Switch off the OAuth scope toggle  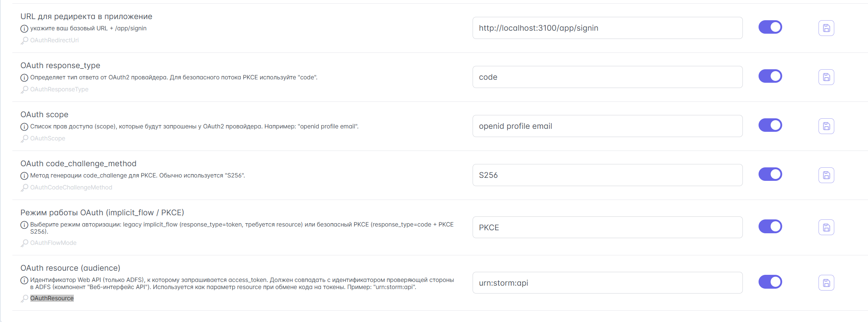click(770, 125)
